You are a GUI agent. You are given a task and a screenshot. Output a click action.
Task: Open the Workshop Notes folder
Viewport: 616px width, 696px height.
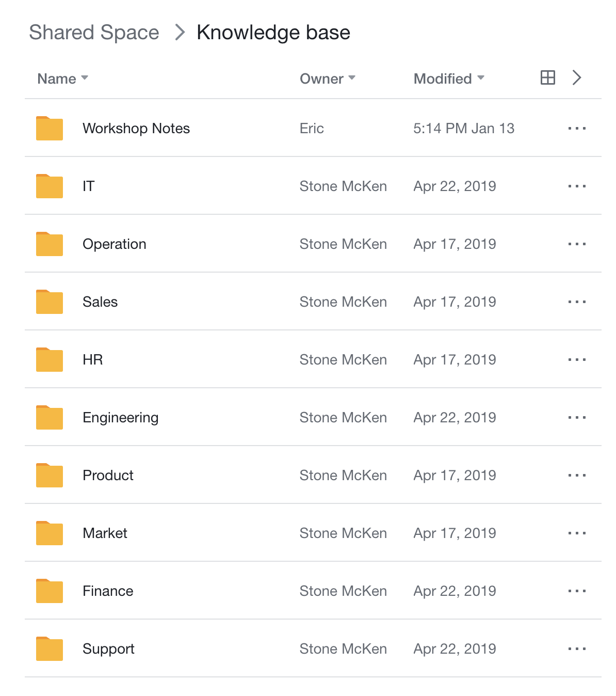point(136,129)
